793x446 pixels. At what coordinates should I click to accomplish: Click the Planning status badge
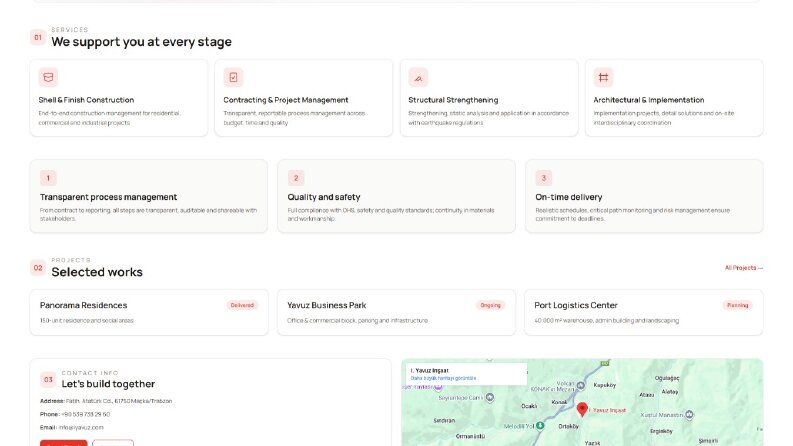pyautogui.click(x=737, y=305)
